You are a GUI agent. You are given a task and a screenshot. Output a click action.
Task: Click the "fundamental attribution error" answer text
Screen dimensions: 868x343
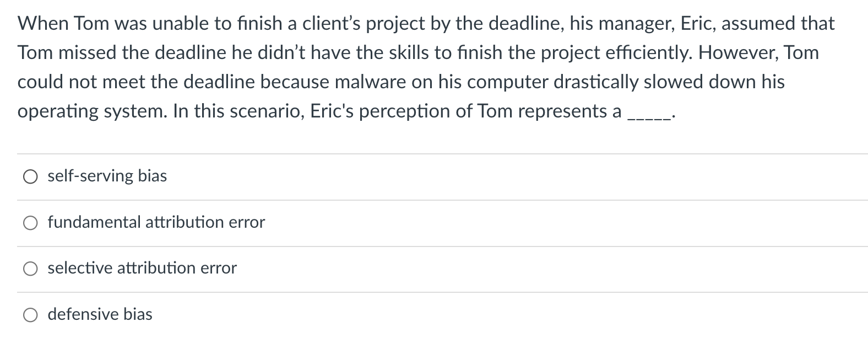[156, 223]
